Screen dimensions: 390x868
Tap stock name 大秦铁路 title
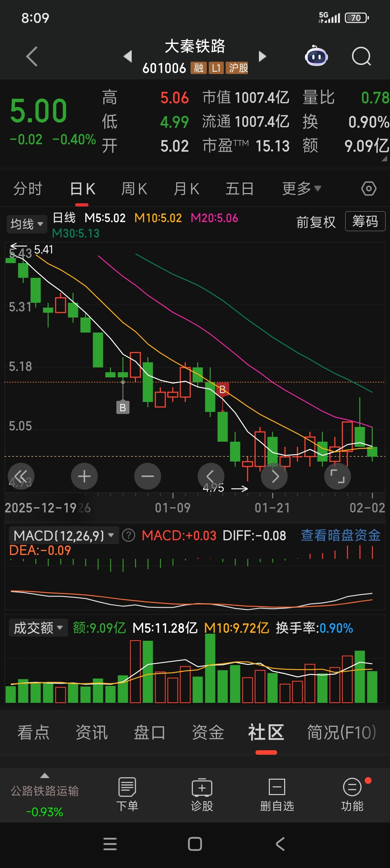(195, 46)
